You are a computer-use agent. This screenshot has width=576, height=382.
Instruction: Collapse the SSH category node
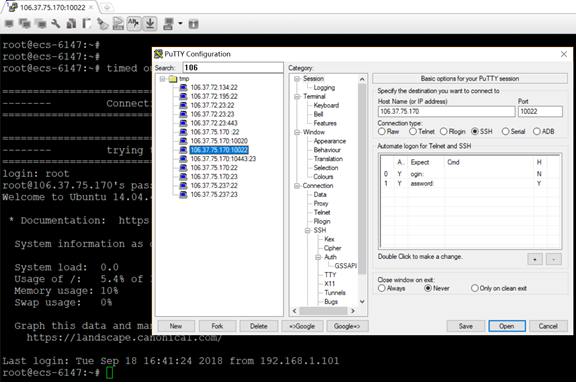(307, 230)
